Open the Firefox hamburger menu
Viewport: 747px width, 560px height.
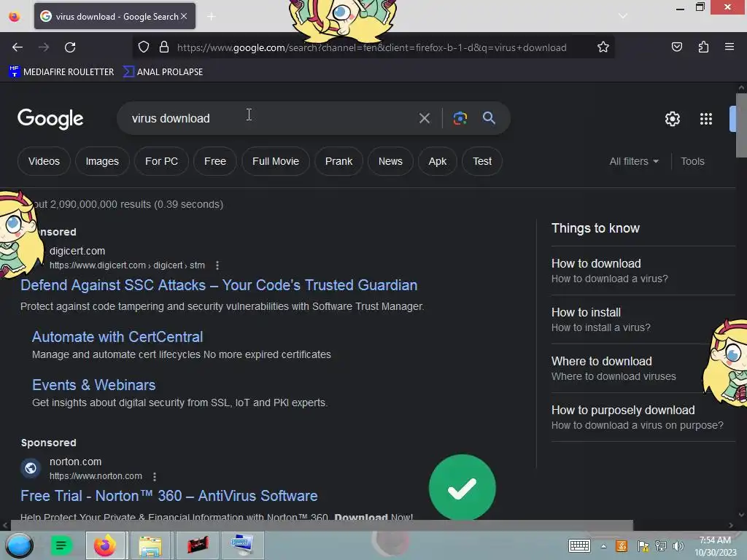729,47
